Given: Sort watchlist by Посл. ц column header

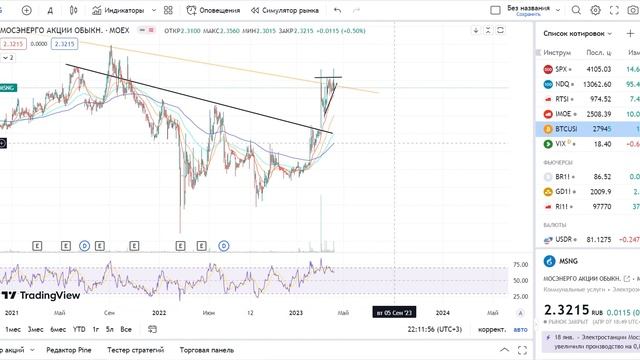Looking at the screenshot, I should coord(599,53).
